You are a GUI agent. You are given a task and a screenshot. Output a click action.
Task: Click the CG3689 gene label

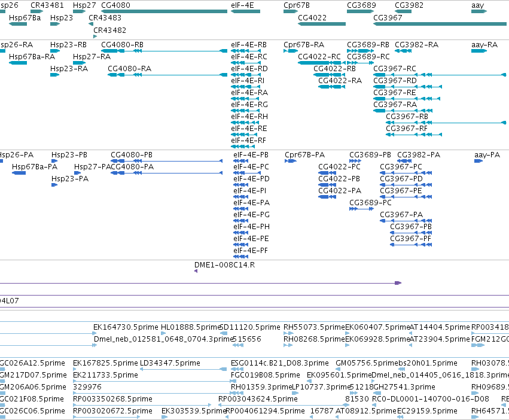361,5
